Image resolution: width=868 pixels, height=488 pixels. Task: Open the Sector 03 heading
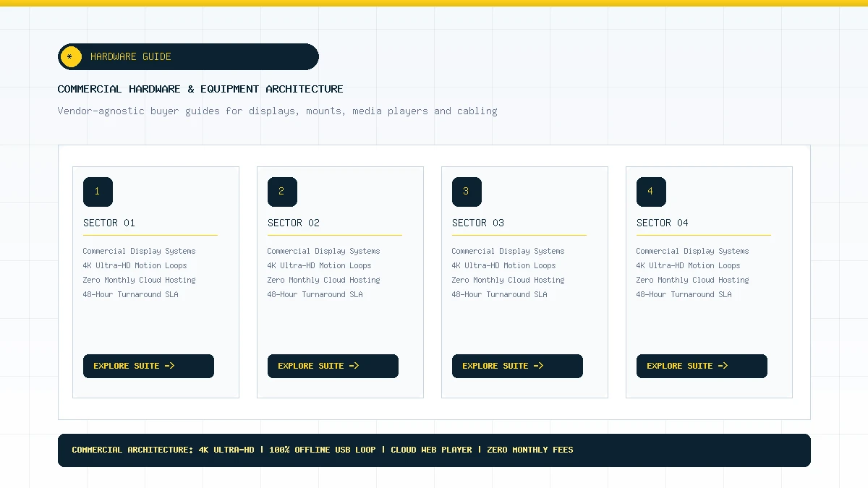[478, 223]
